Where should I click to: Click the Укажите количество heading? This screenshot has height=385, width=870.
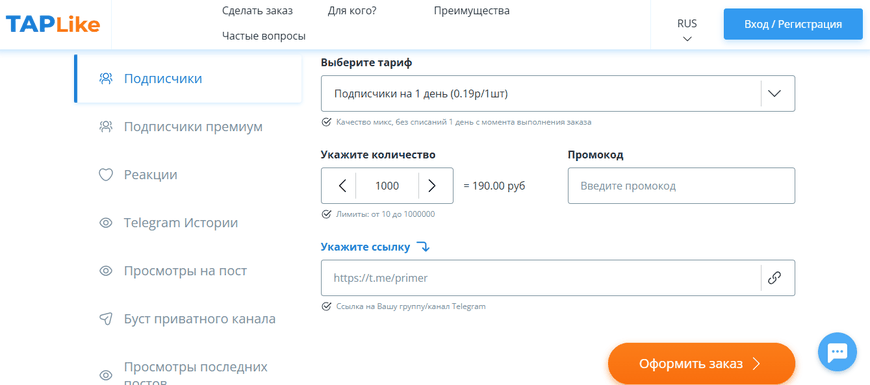point(378,155)
